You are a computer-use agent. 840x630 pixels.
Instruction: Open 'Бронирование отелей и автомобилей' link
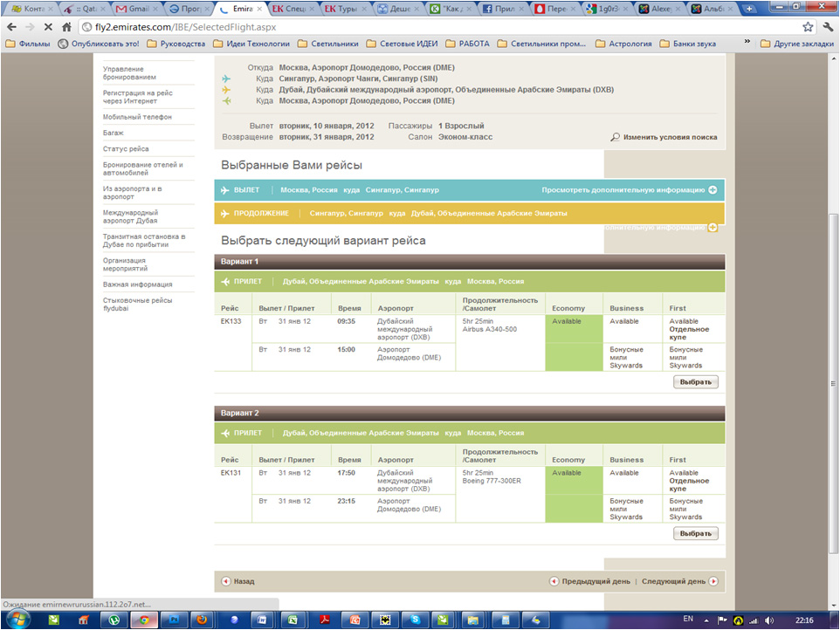(x=142, y=168)
